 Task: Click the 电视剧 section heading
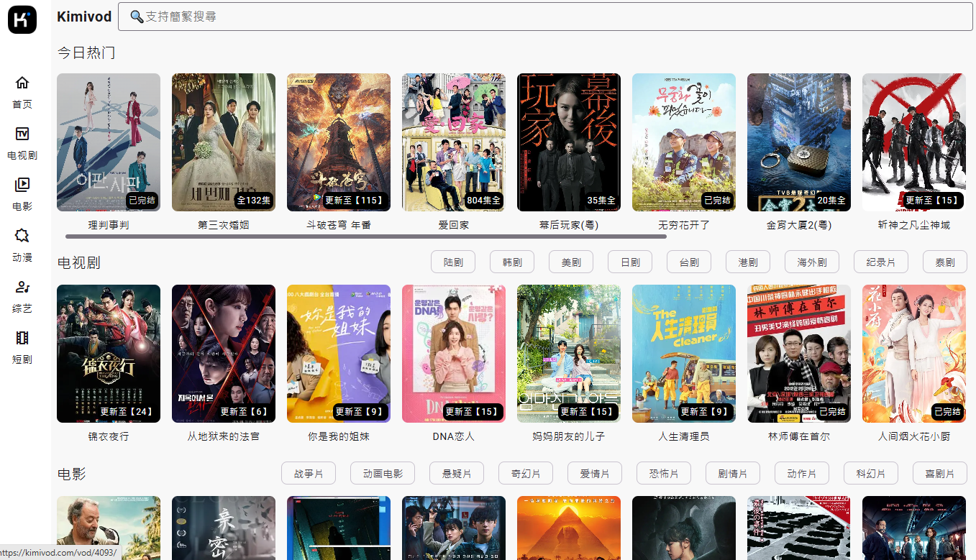[x=78, y=262]
